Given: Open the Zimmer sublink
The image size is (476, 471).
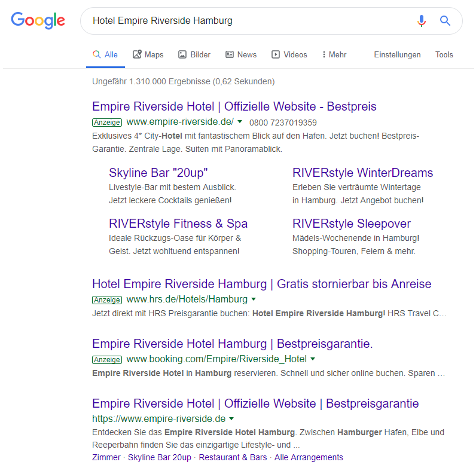Looking at the screenshot, I should (106, 457).
